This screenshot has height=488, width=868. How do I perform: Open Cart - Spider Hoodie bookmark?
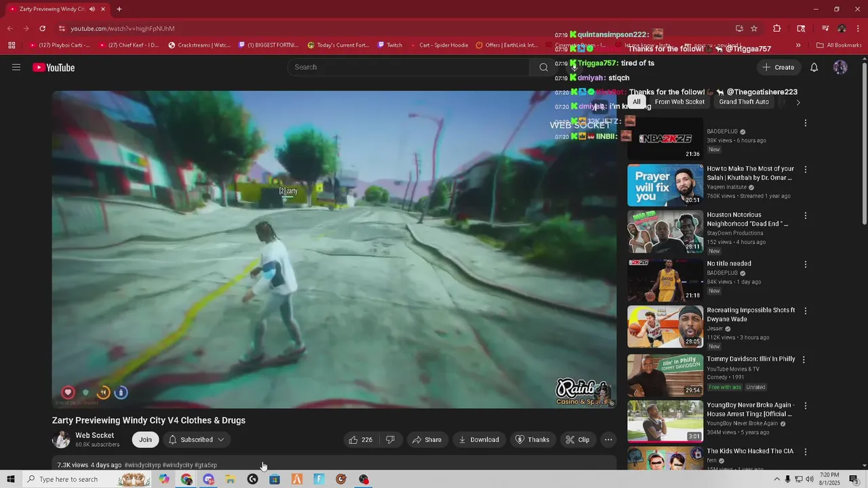[439, 45]
